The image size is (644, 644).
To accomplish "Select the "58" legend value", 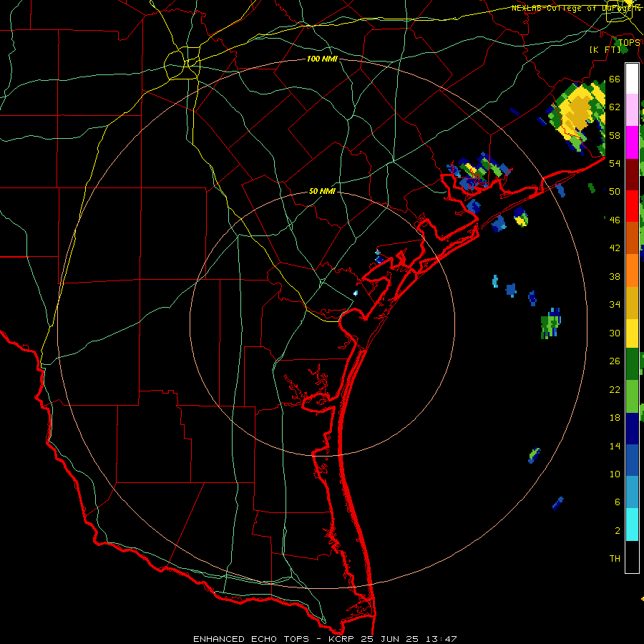I will (x=615, y=135).
